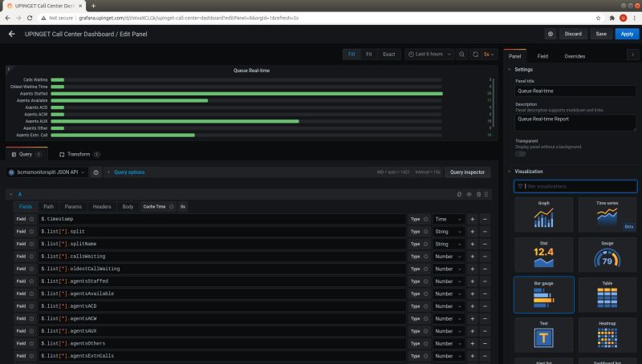
Task: Choose the Stat visualization
Action: point(544,254)
